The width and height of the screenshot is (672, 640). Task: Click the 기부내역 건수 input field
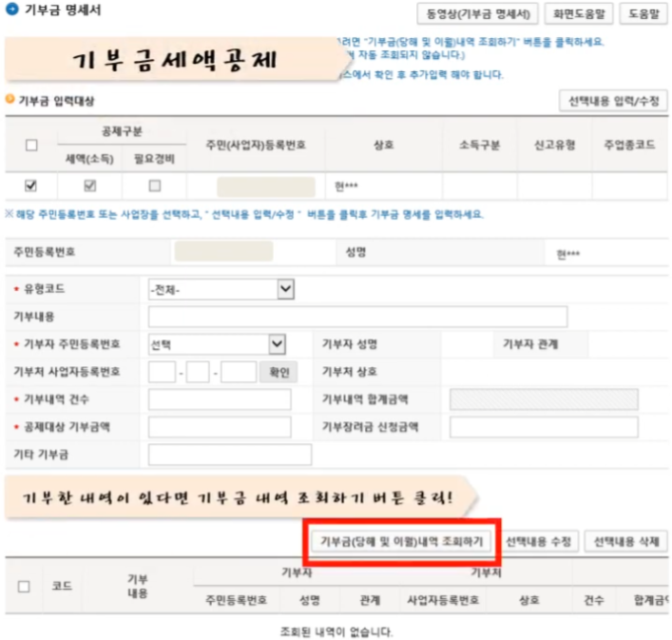pyautogui.click(x=220, y=399)
